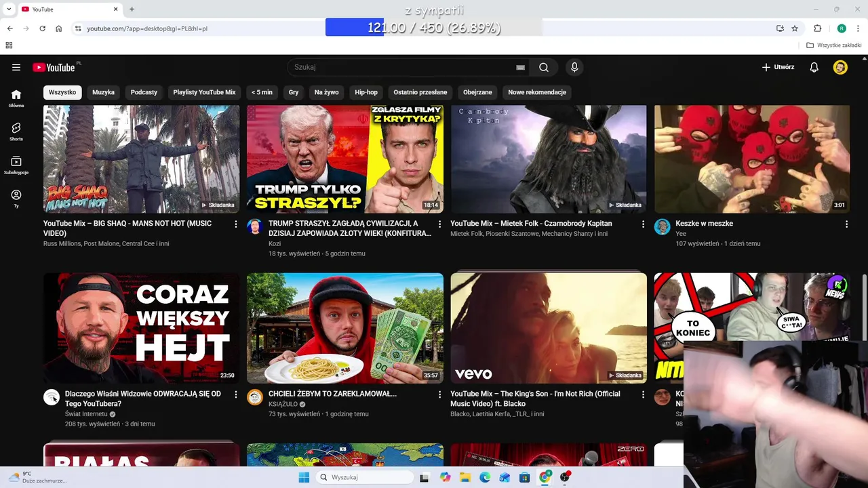Open YouTube notifications bell
This screenshot has height=488, width=868.
click(814, 67)
